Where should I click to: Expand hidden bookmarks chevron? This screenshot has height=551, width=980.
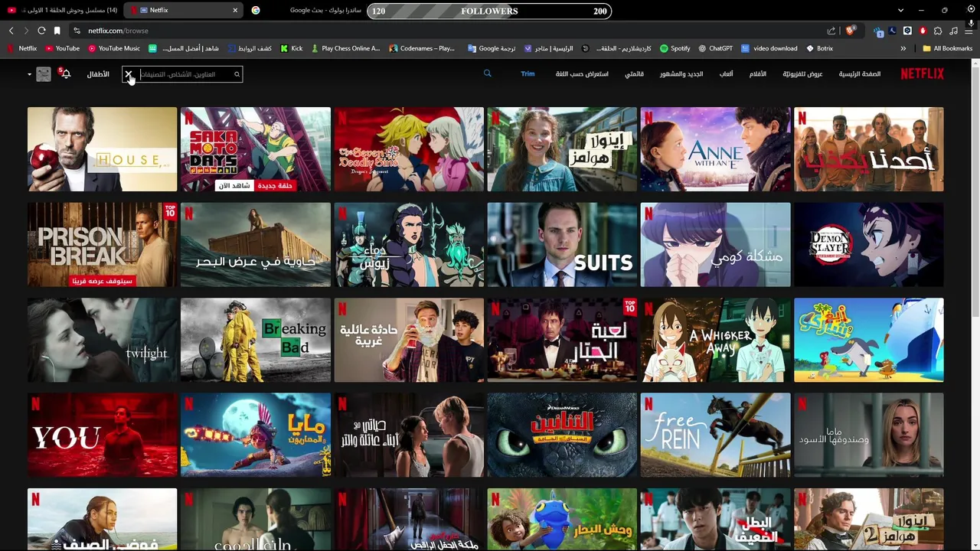click(x=903, y=48)
